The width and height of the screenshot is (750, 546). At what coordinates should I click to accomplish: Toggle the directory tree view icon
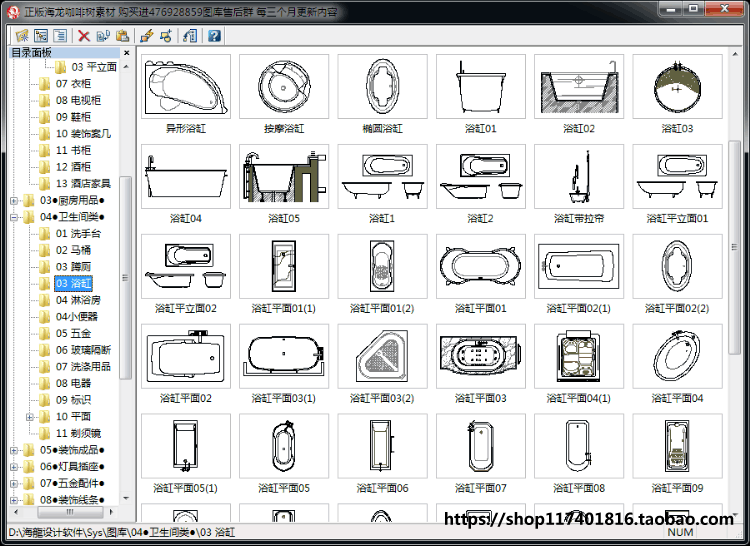41,35
